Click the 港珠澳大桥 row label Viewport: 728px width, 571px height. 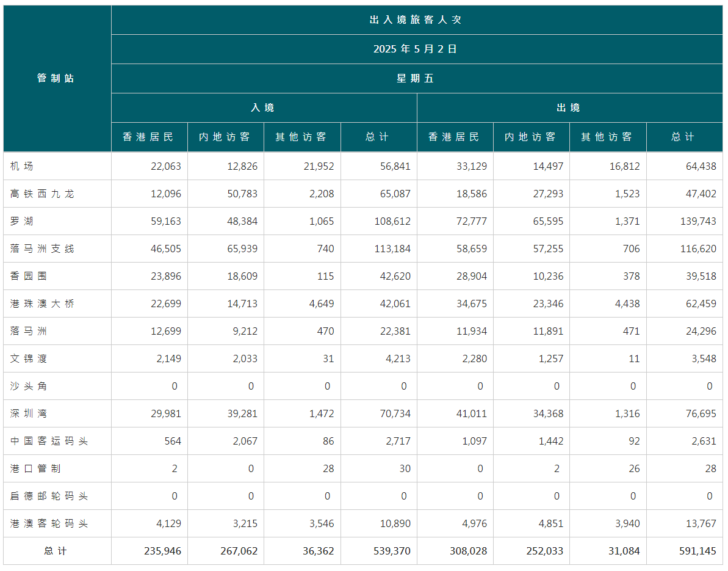[x=42, y=304]
